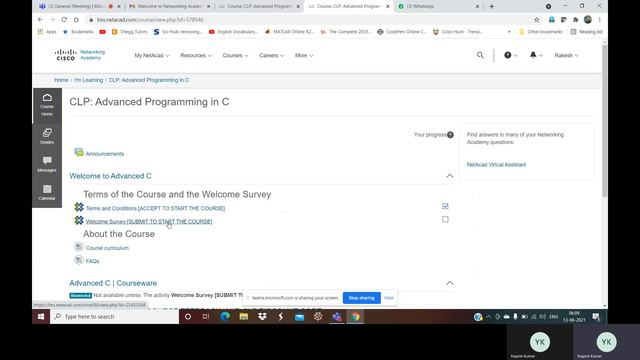Screen dimensions: 640x360
Task: Go back with the browser back arrow
Action: (40, 20)
